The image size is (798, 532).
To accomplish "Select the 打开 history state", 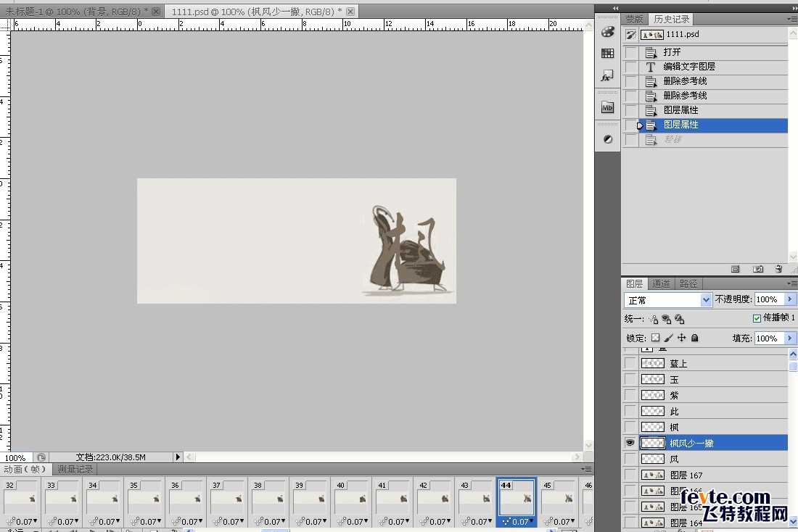I will click(672, 52).
